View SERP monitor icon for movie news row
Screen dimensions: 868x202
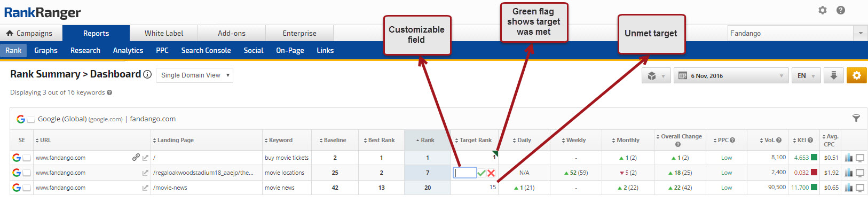tap(860, 188)
